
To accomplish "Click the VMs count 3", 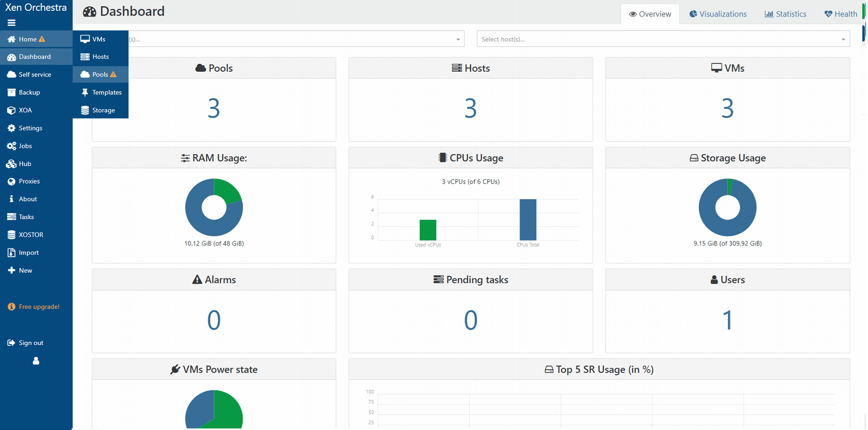I will [727, 109].
